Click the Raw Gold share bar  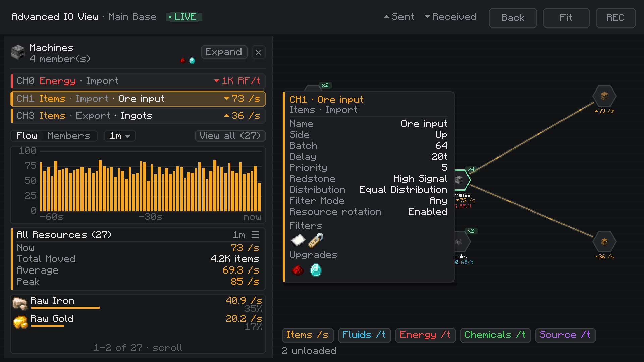(48, 326)
